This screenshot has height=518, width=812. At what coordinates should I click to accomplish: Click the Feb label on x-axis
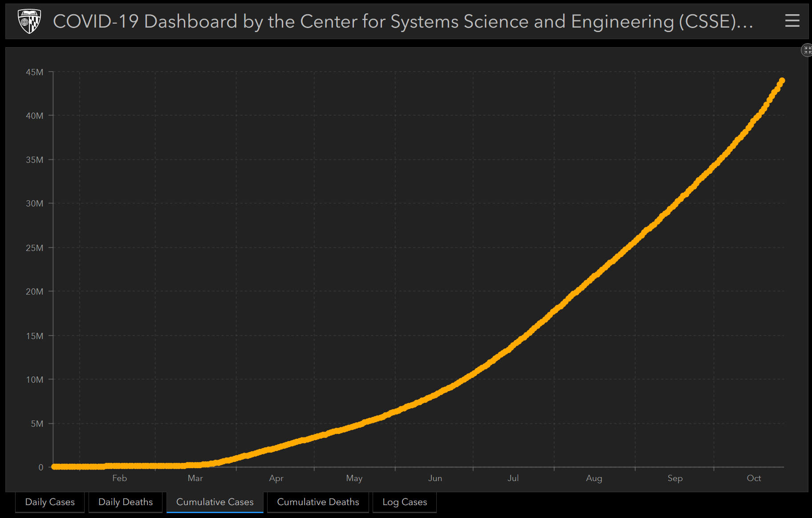click(x=119, y=478)
